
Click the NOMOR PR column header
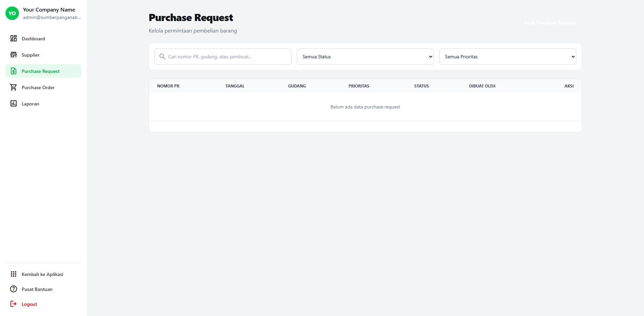[x=168, y=86]
